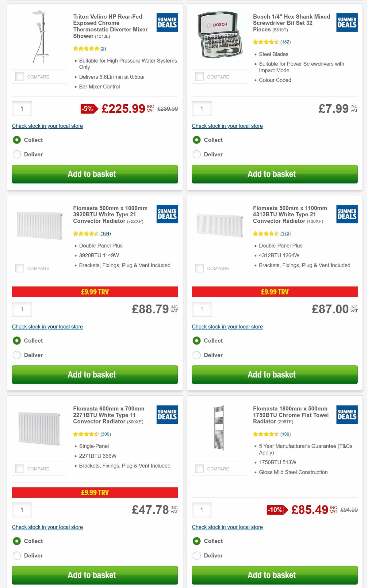Select Collect for the 3920BTU radiator
The image size is (368, 588).
(17, 340)
